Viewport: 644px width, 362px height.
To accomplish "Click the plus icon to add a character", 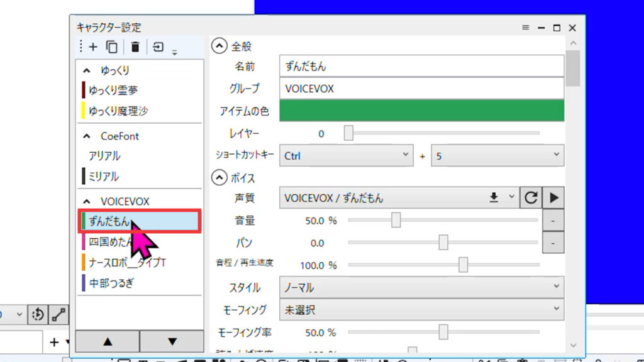I will pos(93,47).
